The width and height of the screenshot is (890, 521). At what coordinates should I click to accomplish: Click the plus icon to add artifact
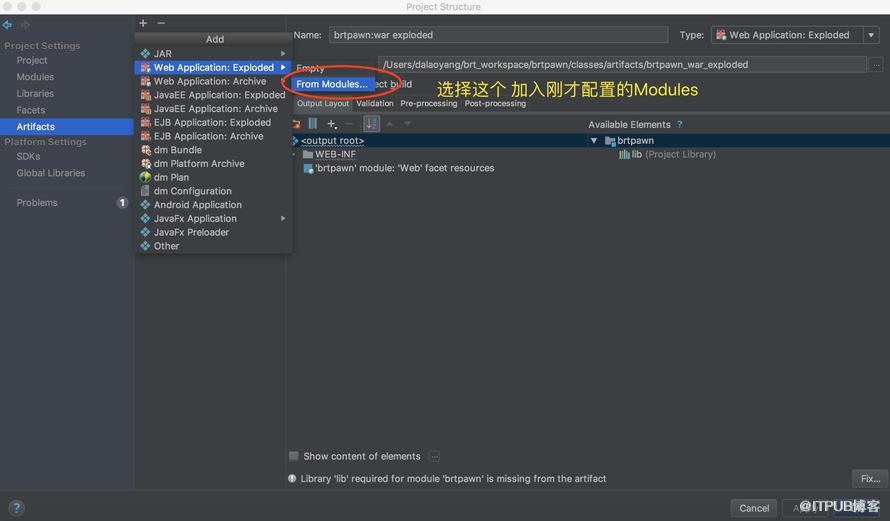[x=143, y=23]
